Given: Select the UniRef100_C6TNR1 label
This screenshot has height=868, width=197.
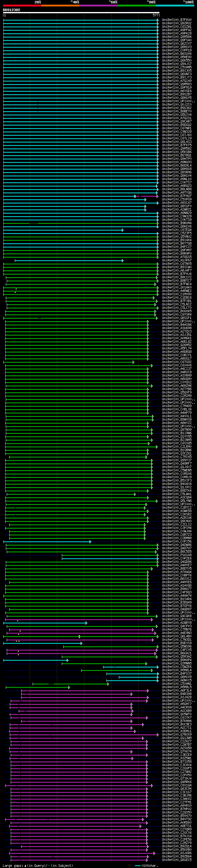Looking at the screenshot, I should (x=177, y=128).
